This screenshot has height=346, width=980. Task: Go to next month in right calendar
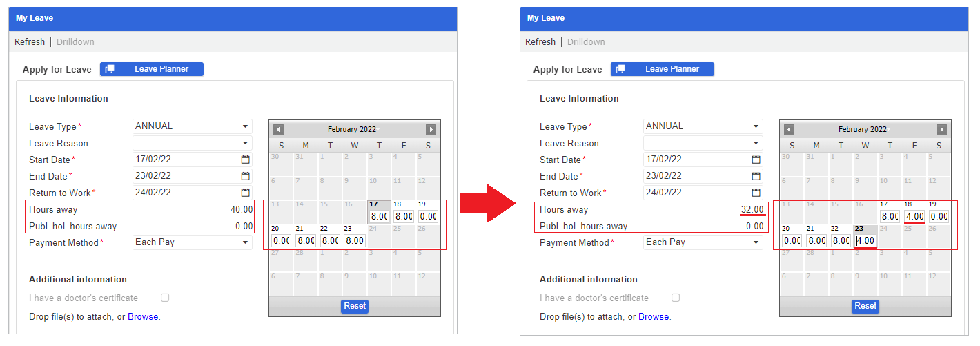click(941, 129)
